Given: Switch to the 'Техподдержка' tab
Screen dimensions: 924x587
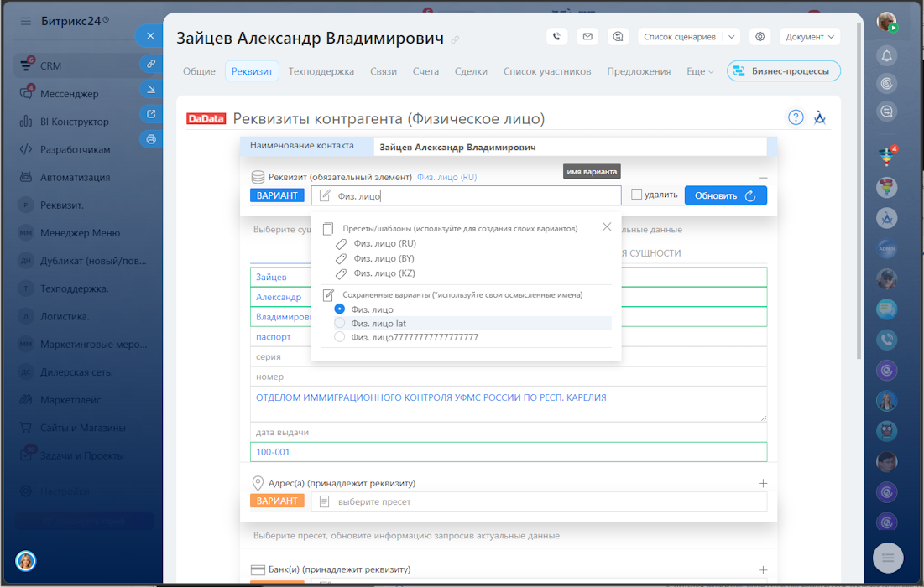Looking at the screenshot, I should (x=321, y=71).
